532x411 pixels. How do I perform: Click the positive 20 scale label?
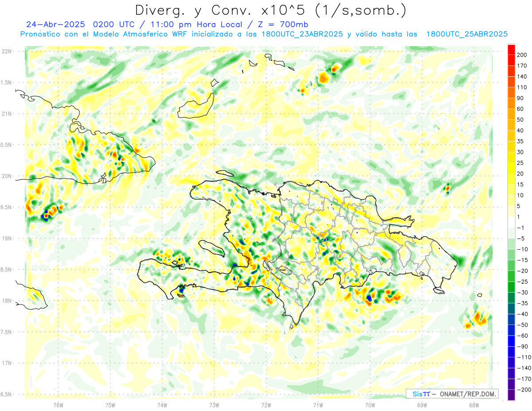pyautogui.click(x=520, y=174)
